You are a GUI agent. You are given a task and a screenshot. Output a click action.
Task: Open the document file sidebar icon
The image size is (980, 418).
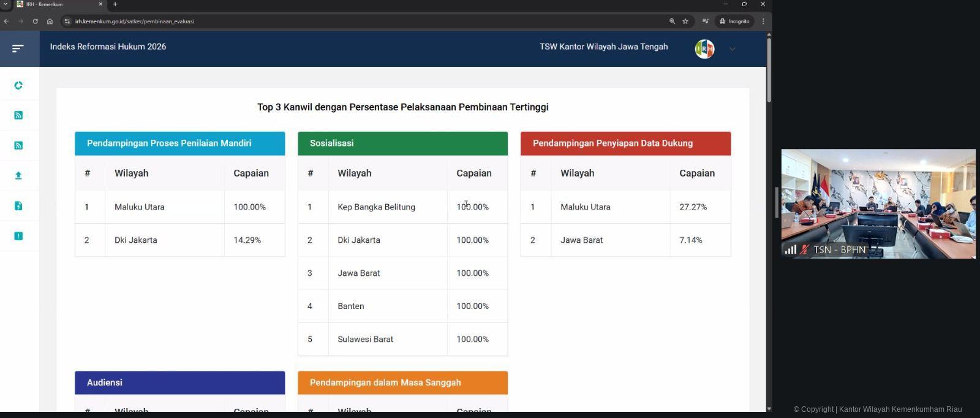pyautogui.click(x=18, y=206)
